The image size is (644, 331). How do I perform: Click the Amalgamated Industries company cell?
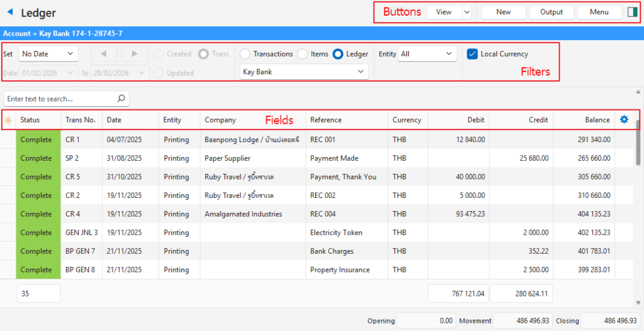tap(253, 214)
